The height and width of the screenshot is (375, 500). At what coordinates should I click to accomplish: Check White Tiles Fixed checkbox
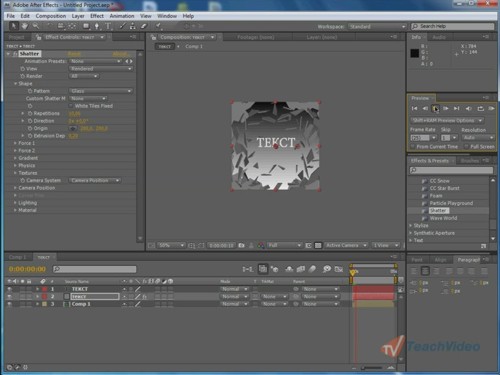click(x=71, y=106)
